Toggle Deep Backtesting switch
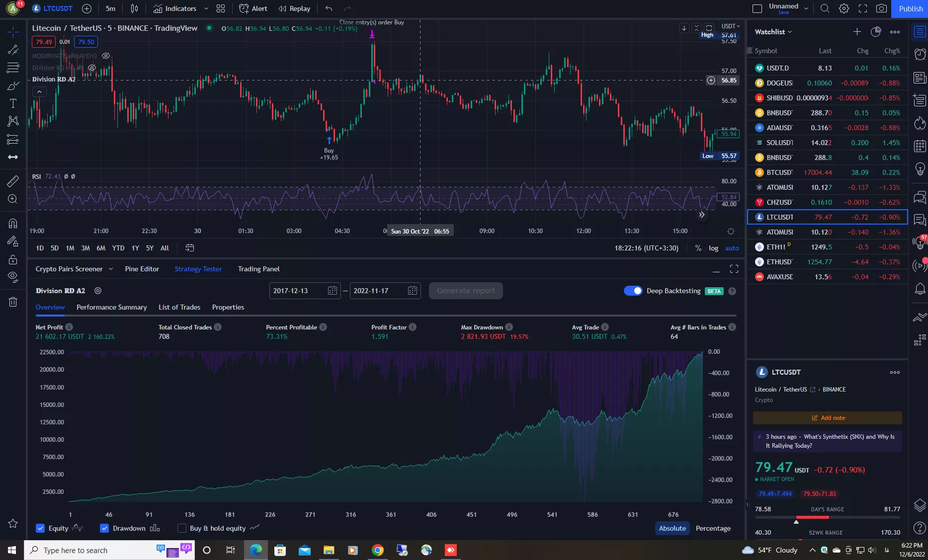The width and height of the screenshot is (928, 560). click(633, 291)
